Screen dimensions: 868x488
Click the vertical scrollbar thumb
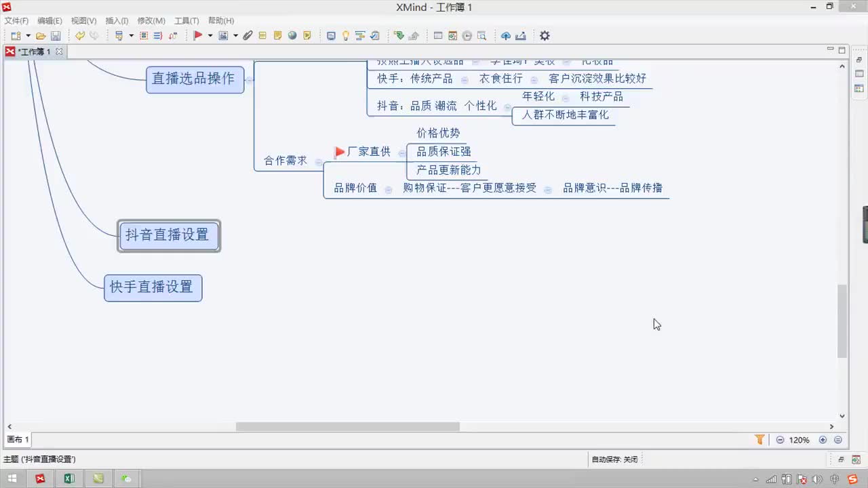pos(842,321)
